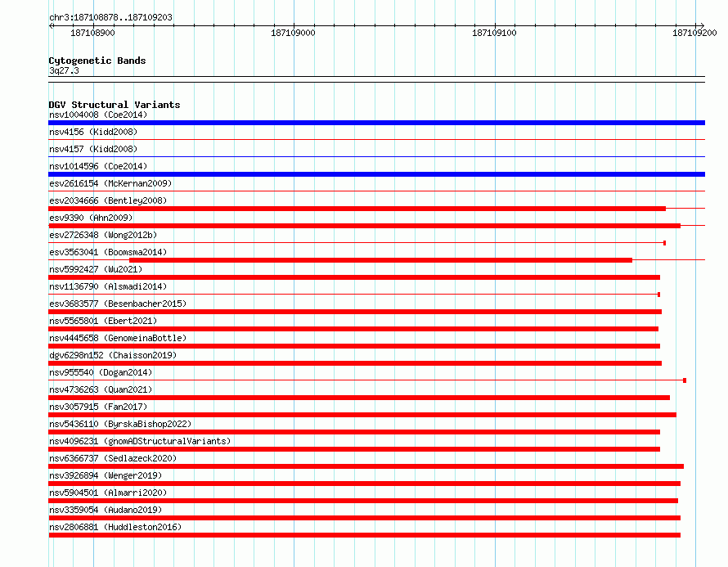Image resolution: width=728 pixels, height=567 pixels.
Task: Open the nsv1136790 (Alsmadi2014) label
Action: click(108, 286)
